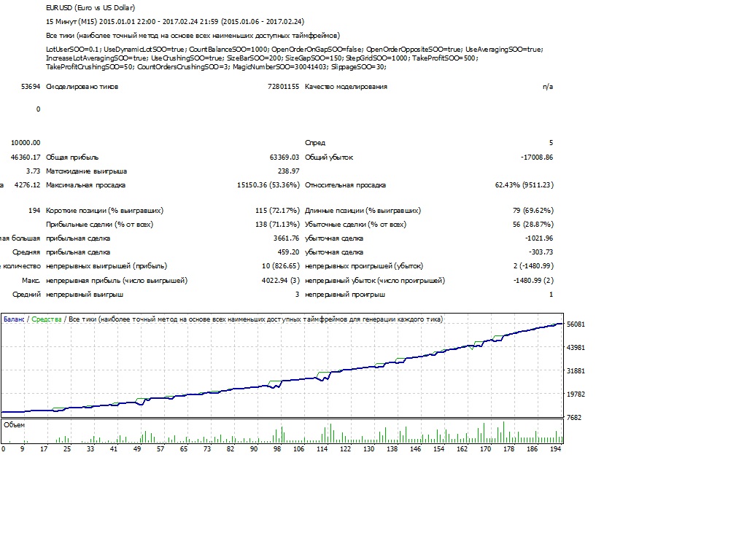Click the label 'Максимальная просадка'

[x=86, y=184]
